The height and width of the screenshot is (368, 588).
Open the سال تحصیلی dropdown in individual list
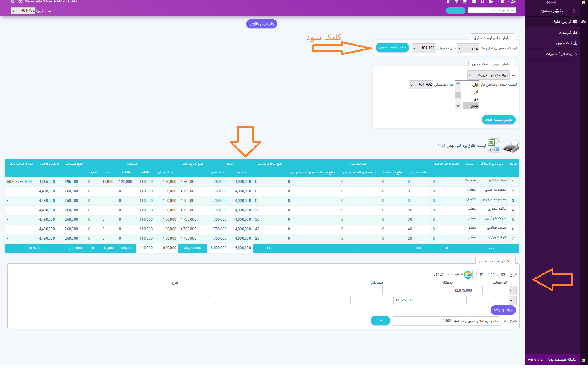[x=421, y=84]
